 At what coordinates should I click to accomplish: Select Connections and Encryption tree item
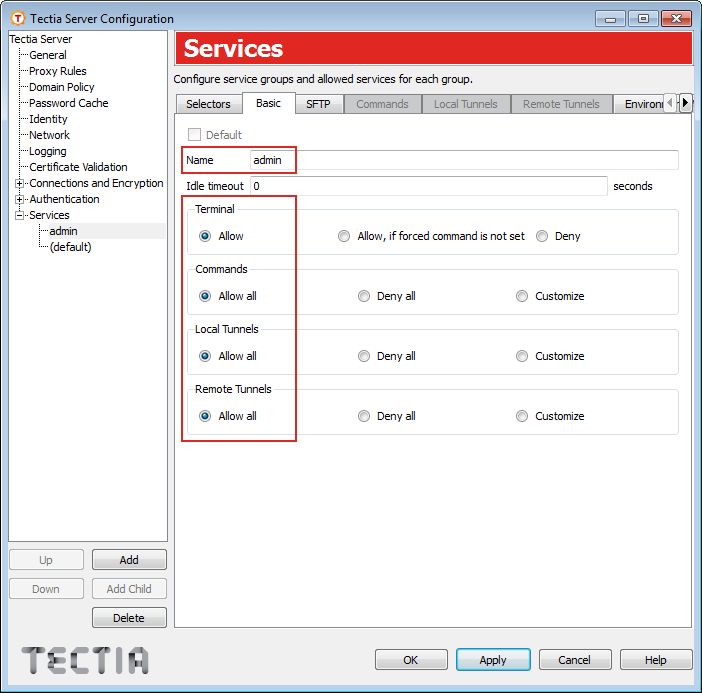[96, 183]
